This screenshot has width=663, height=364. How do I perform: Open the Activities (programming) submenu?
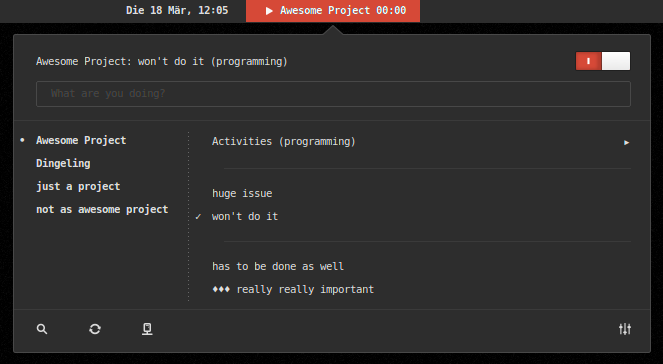(x=284, y=142)
